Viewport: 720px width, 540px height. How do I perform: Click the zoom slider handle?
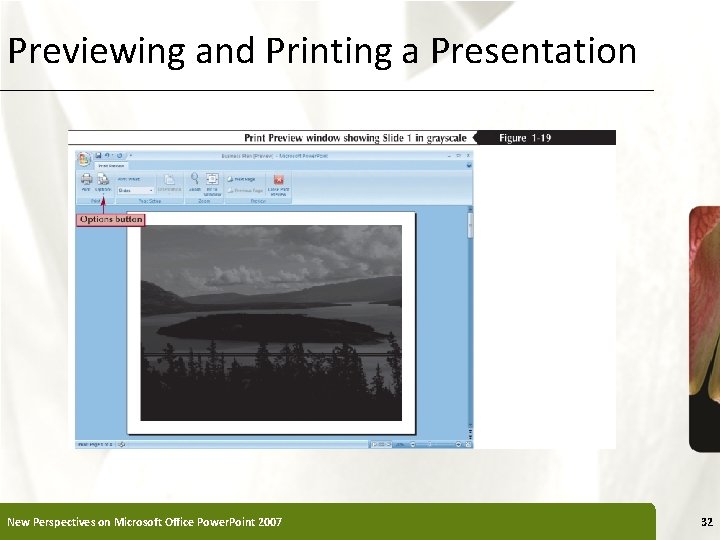pos(430,444)
